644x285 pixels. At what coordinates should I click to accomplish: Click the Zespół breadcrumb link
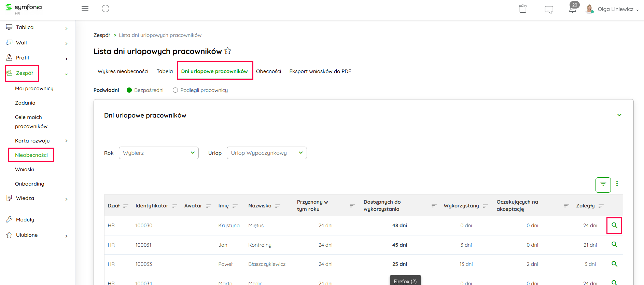[101, 35]
